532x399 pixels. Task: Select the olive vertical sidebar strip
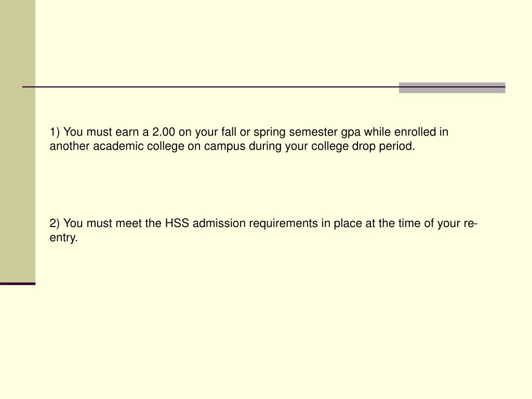[18, 141]
